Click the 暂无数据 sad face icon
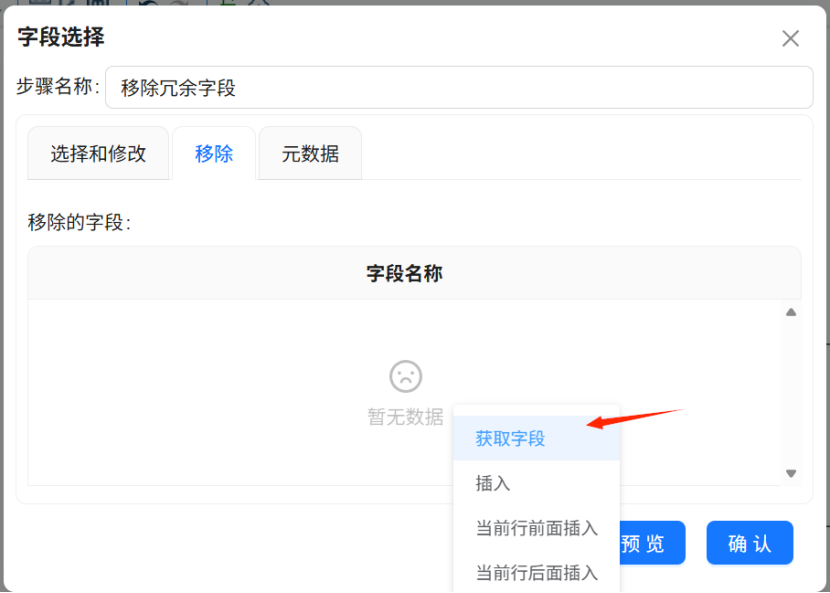830x593 pixels. click(405, 376)
